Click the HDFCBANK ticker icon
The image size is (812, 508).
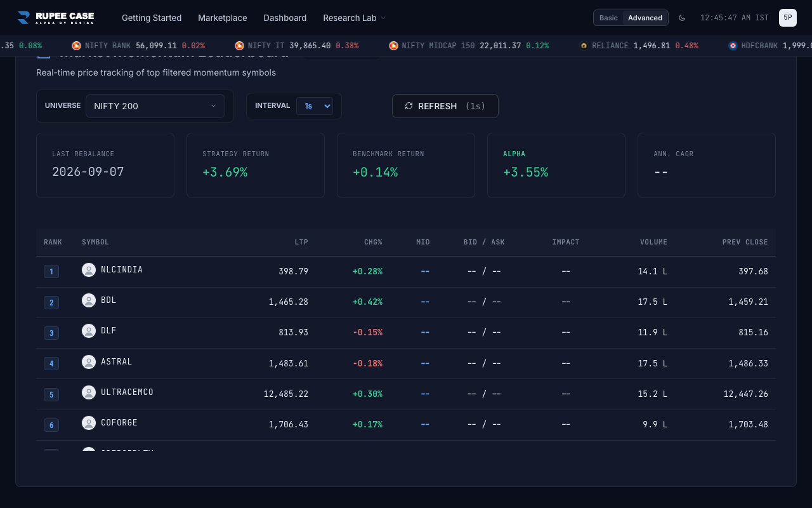tap(733, 46)
